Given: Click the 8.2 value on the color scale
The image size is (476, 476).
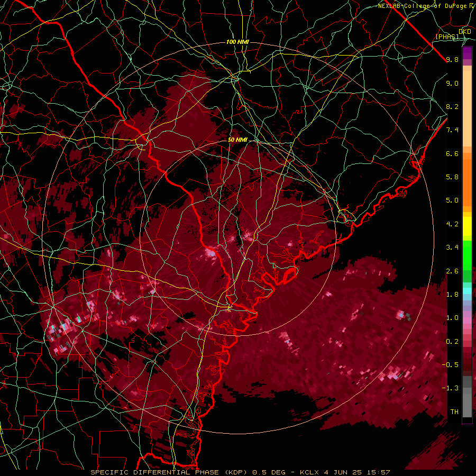Looking at the screenshot, I should [452, 106].
